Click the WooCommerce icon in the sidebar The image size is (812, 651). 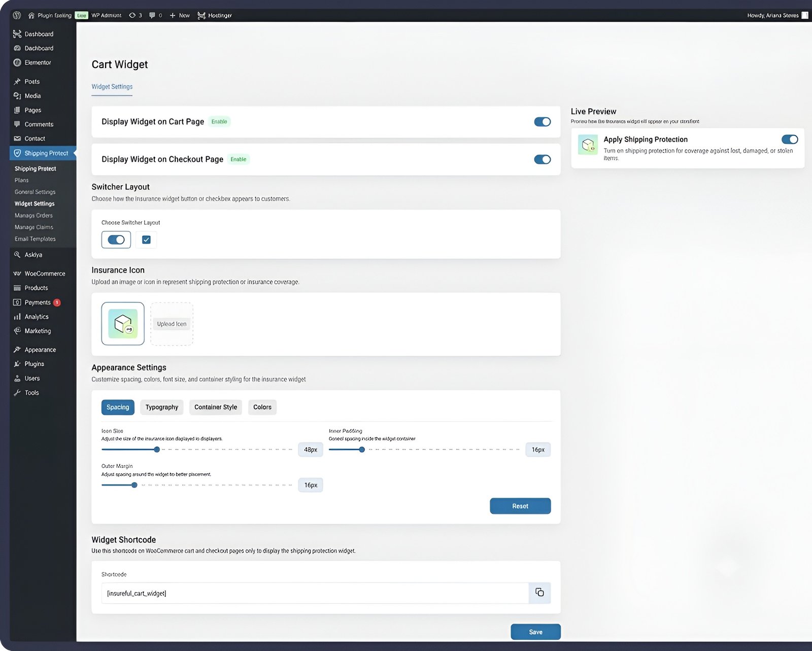pos(17,273)
